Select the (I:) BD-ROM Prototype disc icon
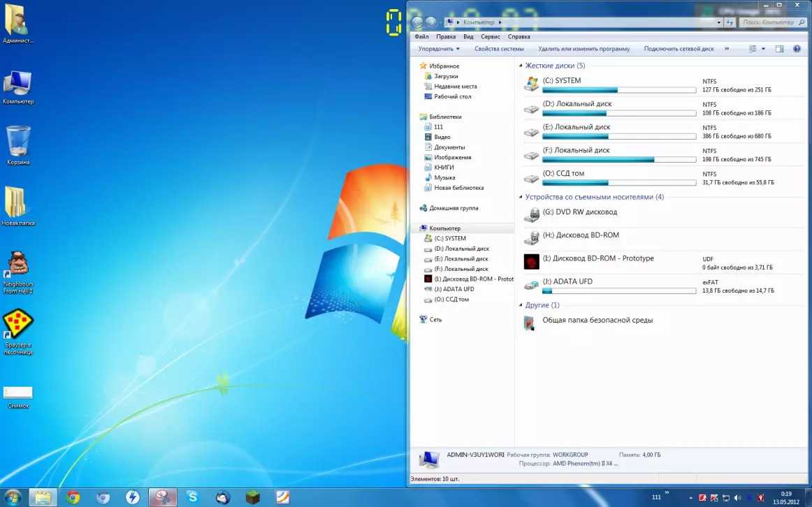The height and width of the screenshot is (507, 812). 532,262
